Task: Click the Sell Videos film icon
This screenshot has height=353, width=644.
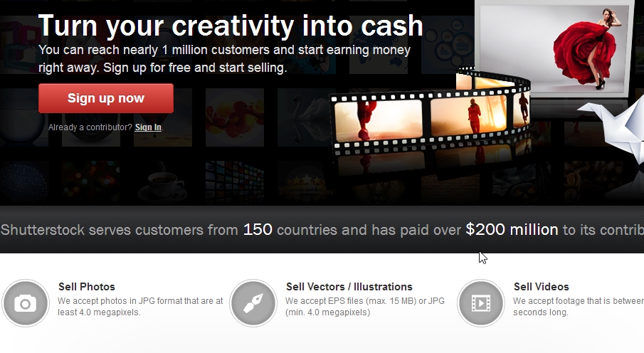Action: (x=481, y=303)
